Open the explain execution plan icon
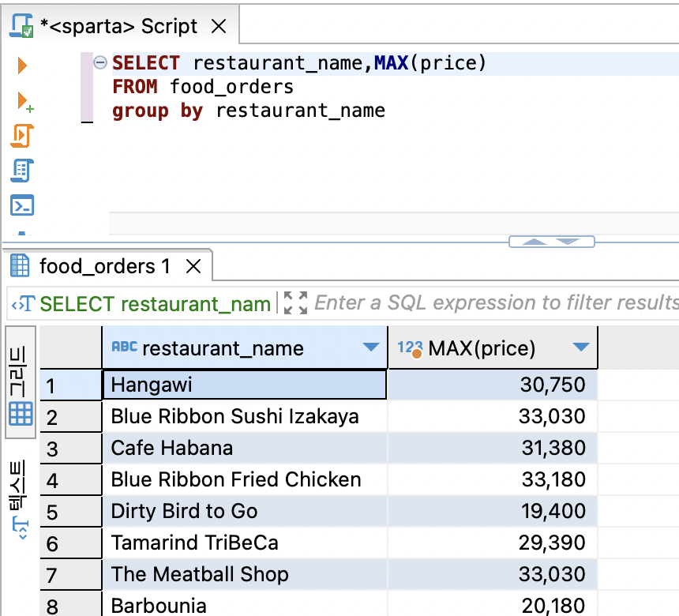The image size is (679, 616). coord(22,171)
